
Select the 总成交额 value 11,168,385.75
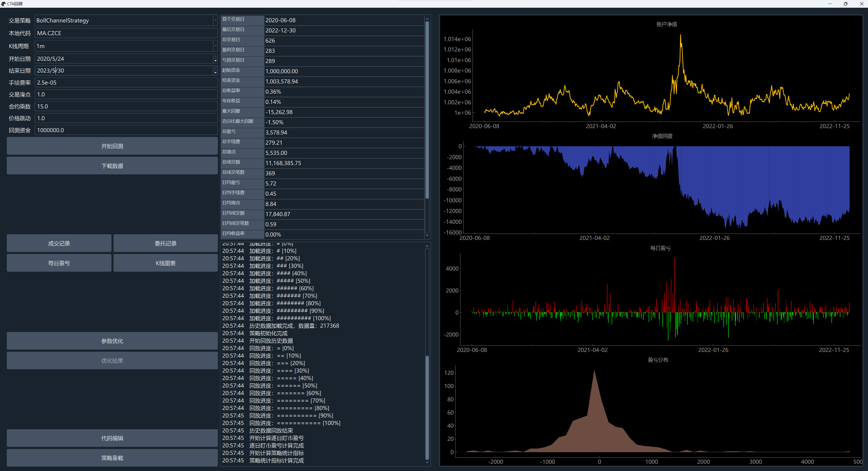tap(283, 163)
